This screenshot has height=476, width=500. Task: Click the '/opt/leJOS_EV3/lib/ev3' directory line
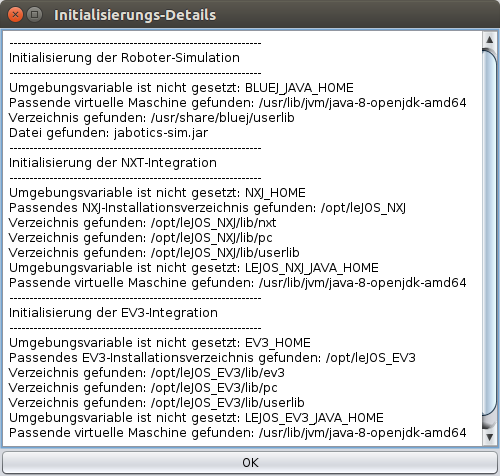(147, 373)
